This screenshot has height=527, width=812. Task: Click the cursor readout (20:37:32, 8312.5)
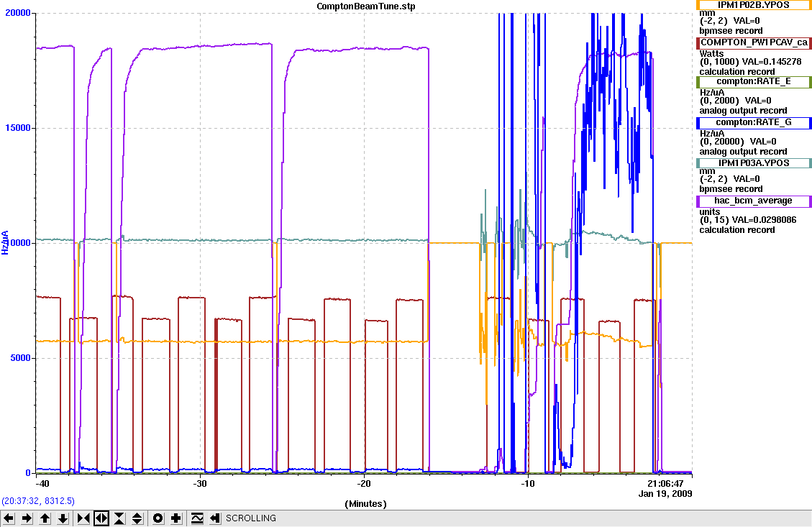38,501
